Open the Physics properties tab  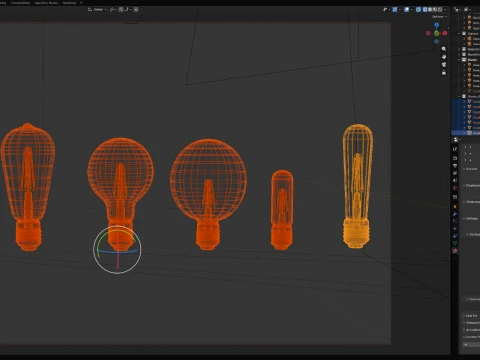pyautogui.click(x=455, y=228)
